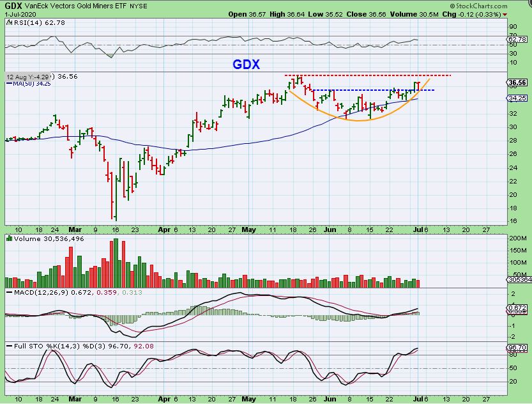This screenshot has width=532, height=404.
Task: Click the small icon before RSI(14) label
Action: (x=10, y=23)
